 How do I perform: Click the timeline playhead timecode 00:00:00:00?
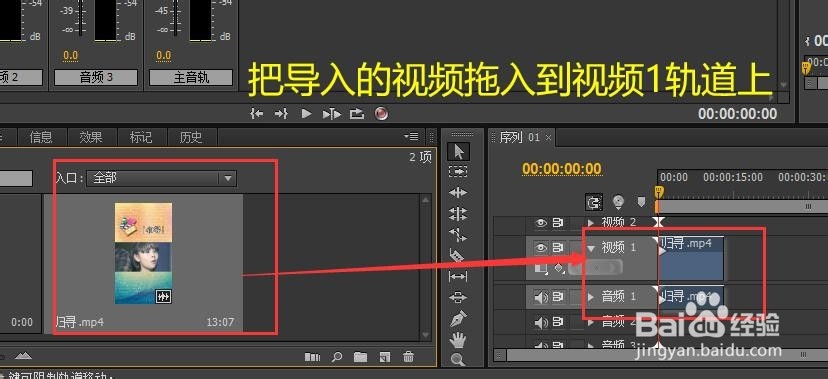click(x=562, y=169)
